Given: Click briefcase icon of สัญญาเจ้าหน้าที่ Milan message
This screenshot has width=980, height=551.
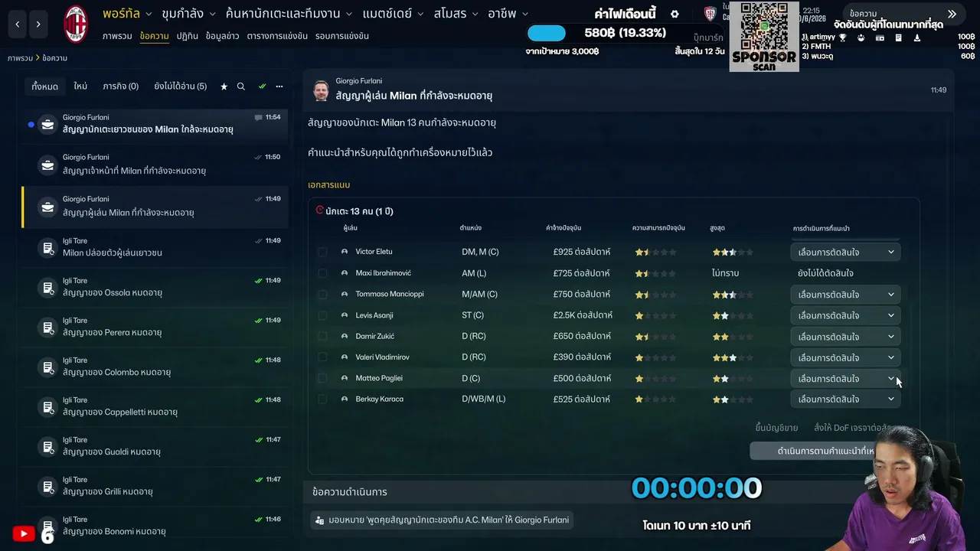Looking at the screenshot, I should (x=47, y=164).
